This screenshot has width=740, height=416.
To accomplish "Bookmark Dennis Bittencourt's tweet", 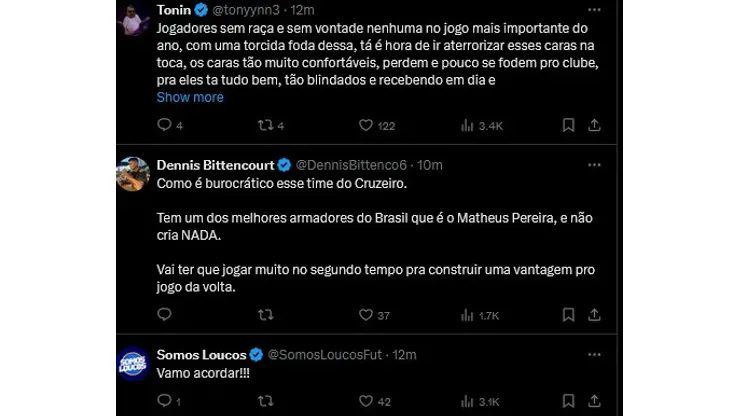I will point(568,315).
